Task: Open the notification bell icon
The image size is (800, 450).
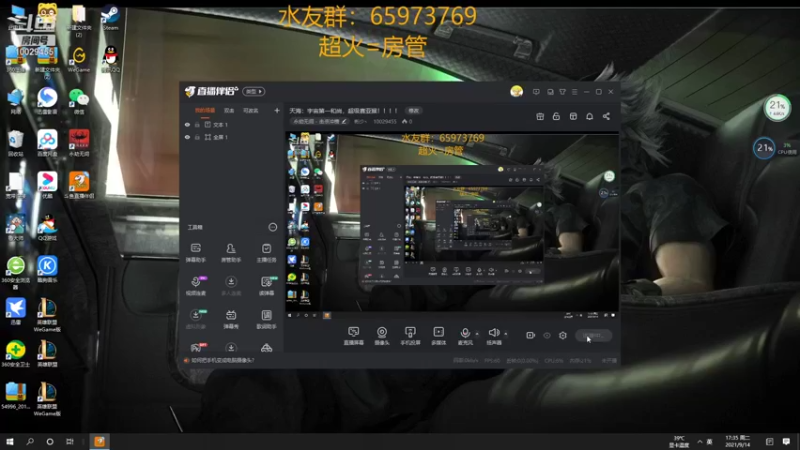Action: pos(589,116)
